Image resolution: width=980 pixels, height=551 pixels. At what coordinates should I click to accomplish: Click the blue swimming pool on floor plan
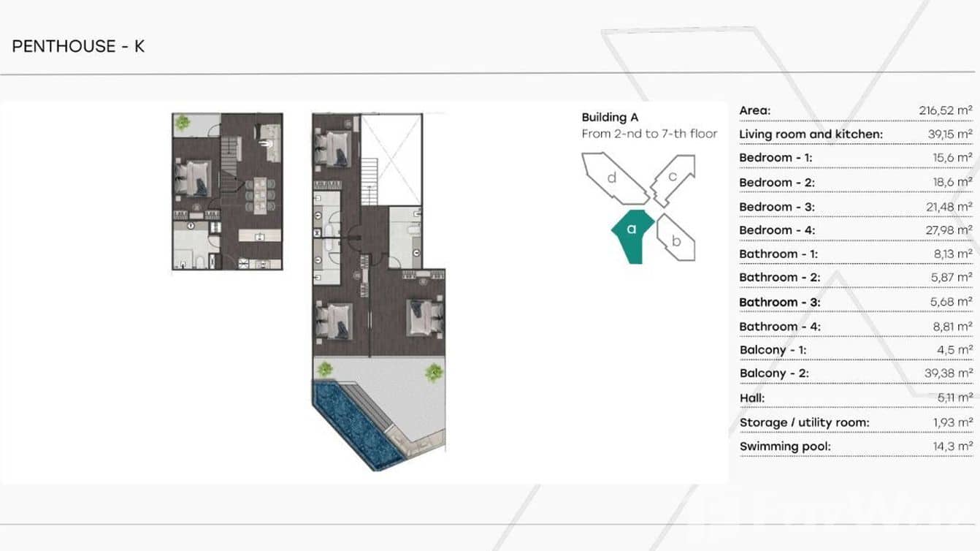(356, 424)
